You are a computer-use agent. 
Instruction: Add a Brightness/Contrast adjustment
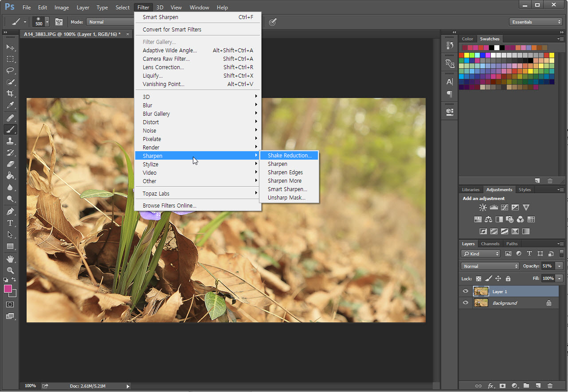tap(483, 207)
